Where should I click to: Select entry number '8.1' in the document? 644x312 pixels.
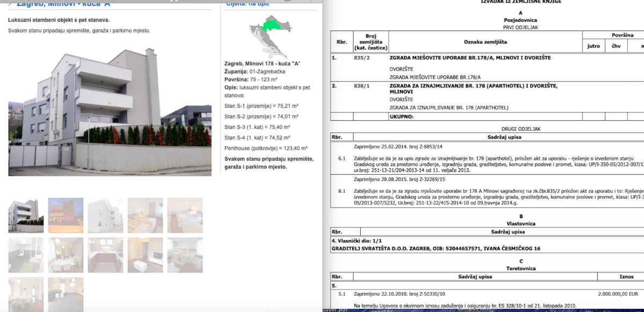pos(342,190)
